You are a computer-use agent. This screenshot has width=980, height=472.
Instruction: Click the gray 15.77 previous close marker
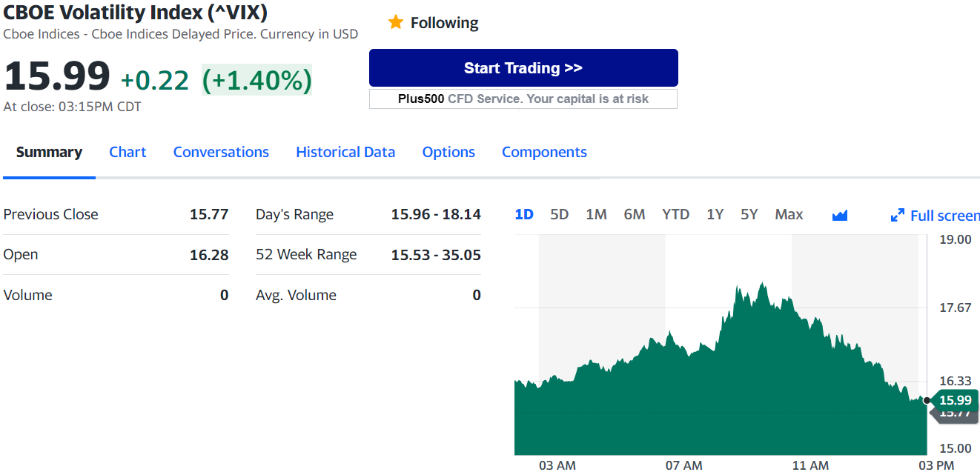point(956,416)
